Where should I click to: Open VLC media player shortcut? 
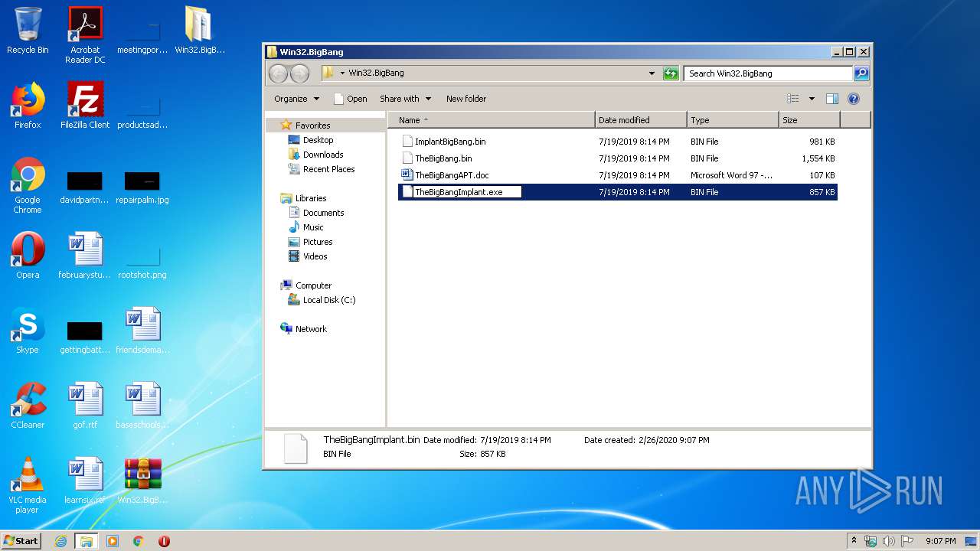[28, 485]
